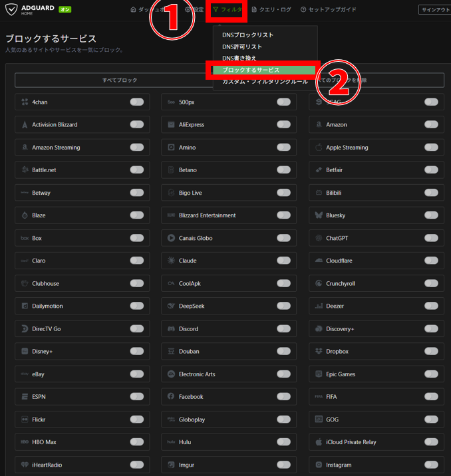Open the 設定 settings menu
The width and height of the screenshot is (451, 476).
[194, 10]
